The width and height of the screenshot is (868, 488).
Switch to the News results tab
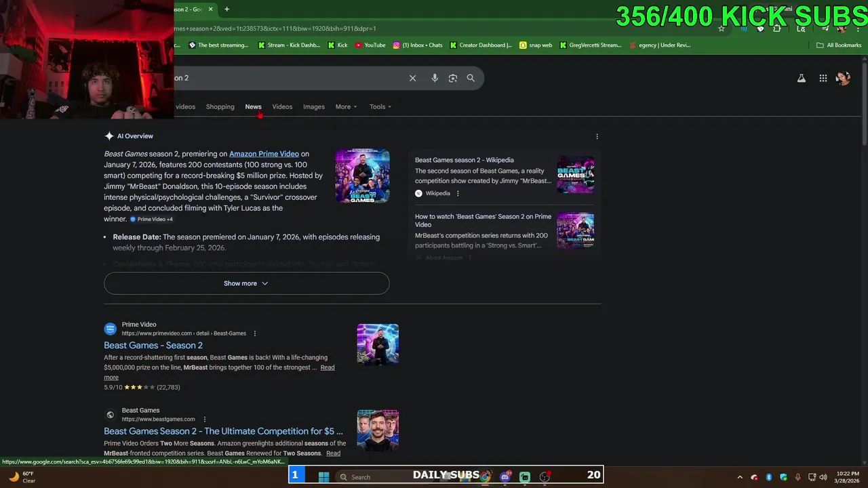[253, 107]
